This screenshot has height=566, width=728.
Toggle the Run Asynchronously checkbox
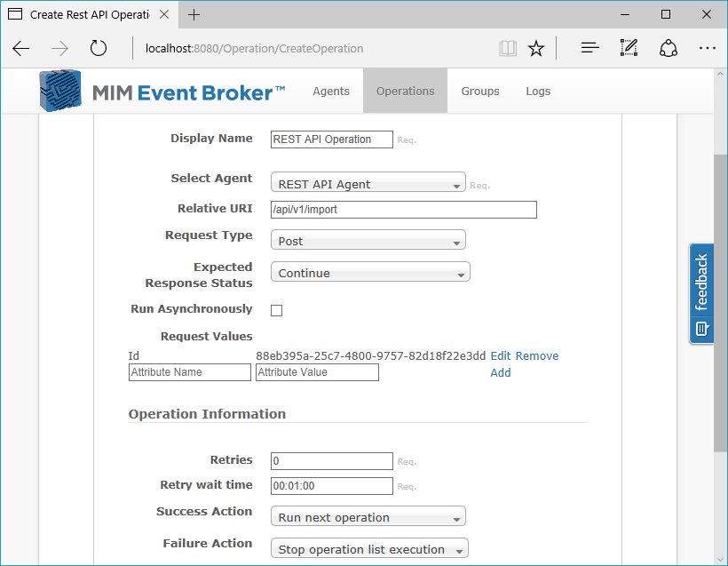[276, 310]
